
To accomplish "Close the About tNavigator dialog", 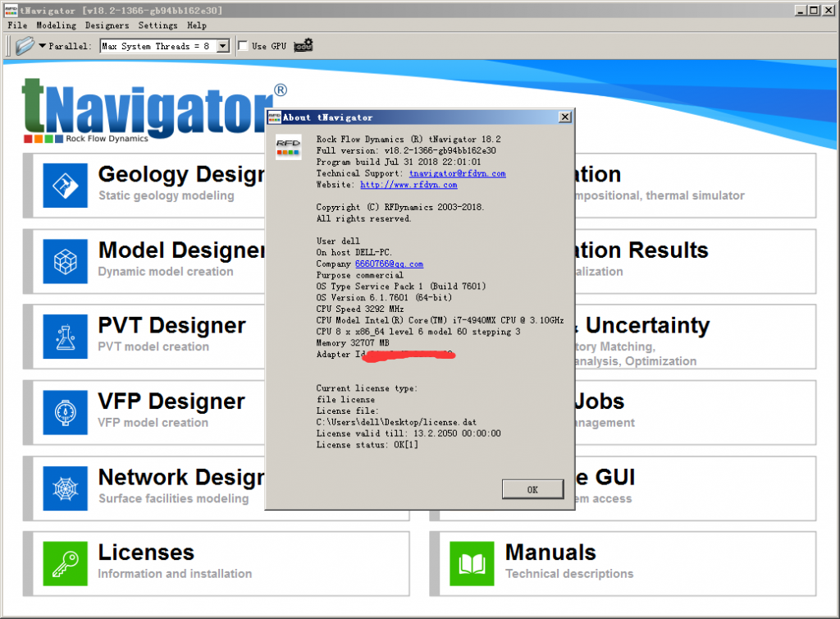I will pyautogui.click(x=564, y=117).
